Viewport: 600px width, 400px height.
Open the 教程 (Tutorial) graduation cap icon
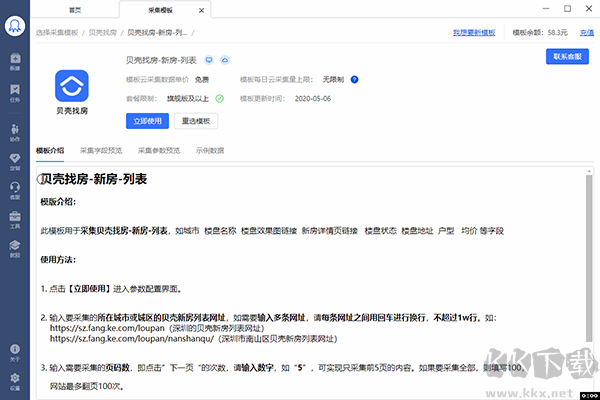15,248
